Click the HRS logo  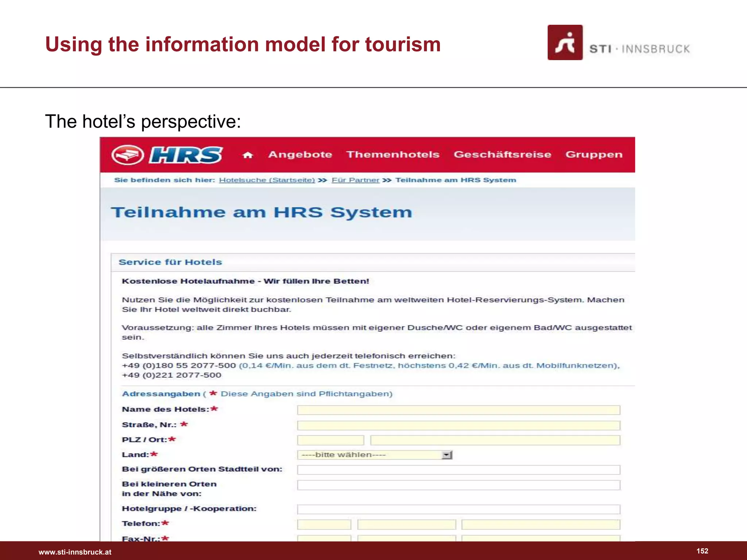[167, 155]
